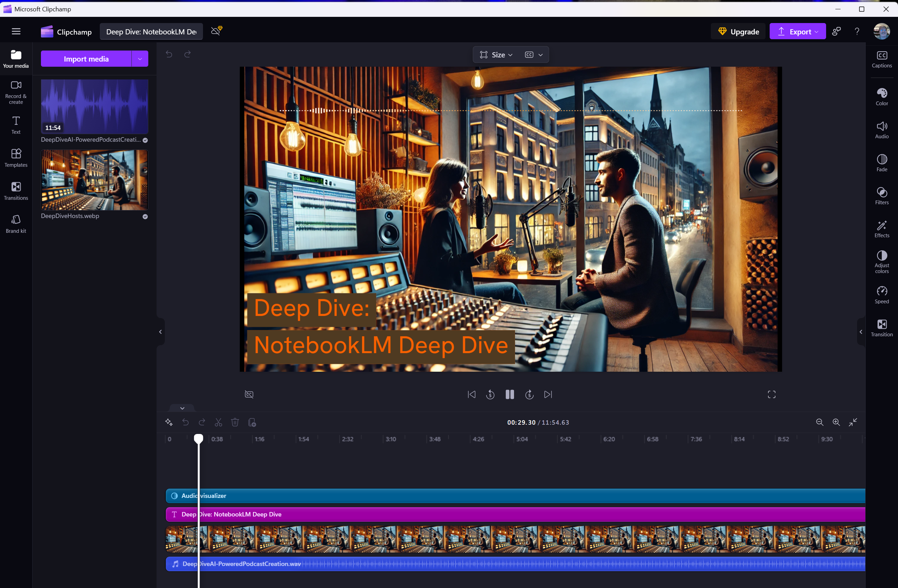Click the Import media button
The width and height of the screenshot is (898, 588).
(86, 59)
